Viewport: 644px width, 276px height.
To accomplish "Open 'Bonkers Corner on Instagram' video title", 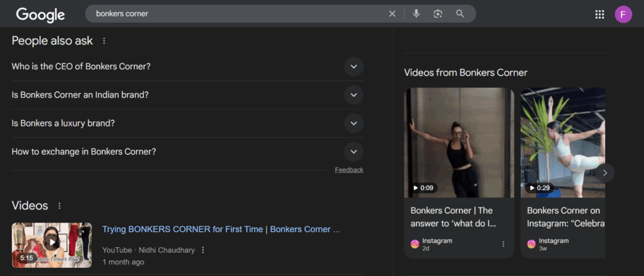I will pos(565,218).
